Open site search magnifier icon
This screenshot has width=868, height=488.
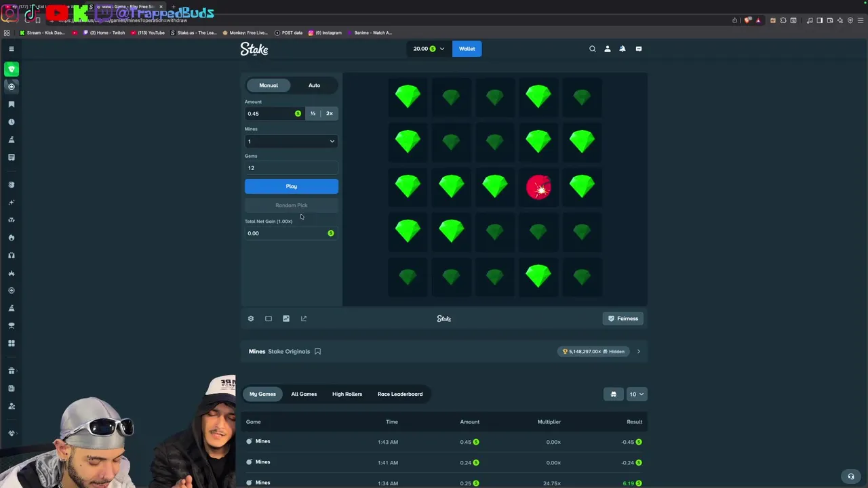593,49
